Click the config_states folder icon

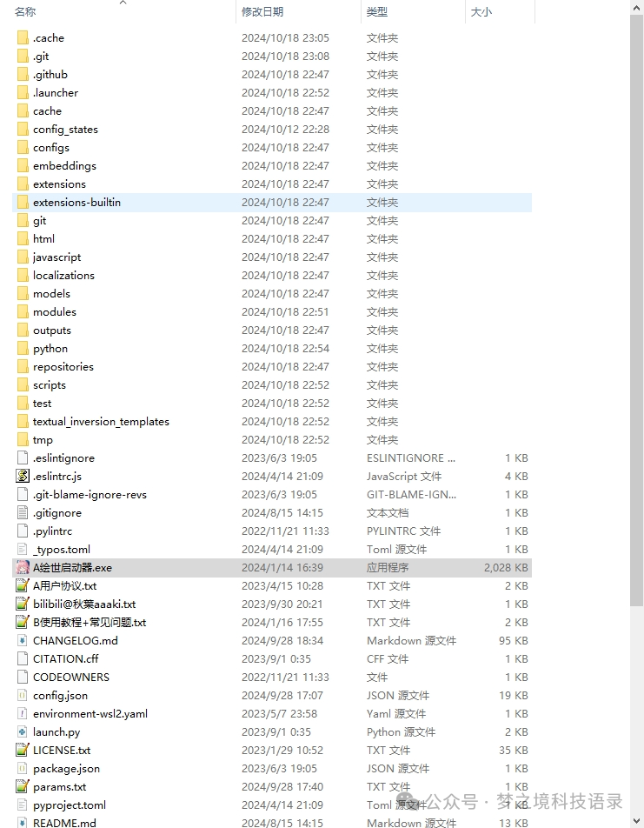coord(23,130)
